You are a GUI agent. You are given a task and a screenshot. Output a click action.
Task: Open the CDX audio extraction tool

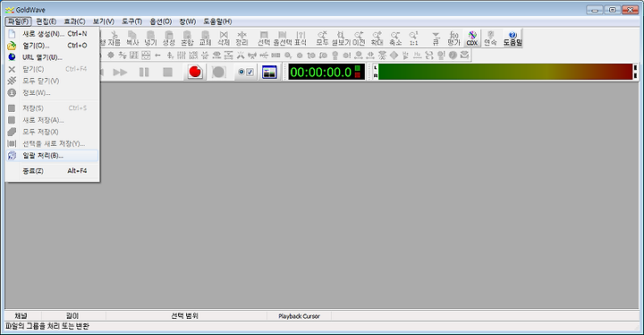(x=472, y=39)
